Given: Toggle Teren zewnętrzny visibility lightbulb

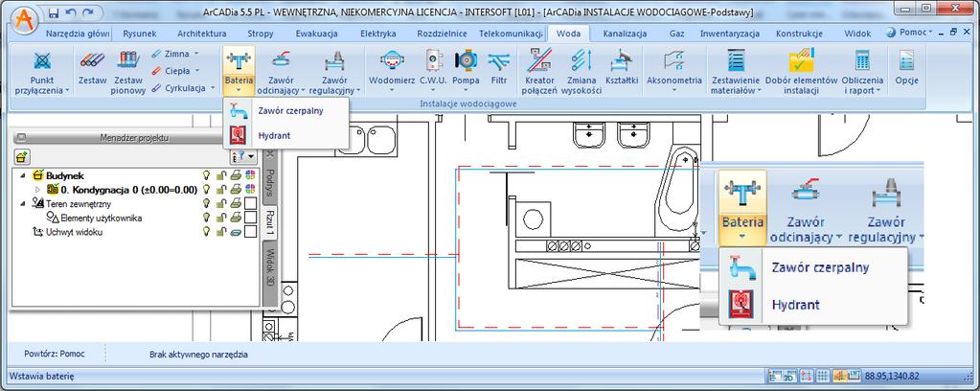Looking at the screenshot, I should coord(205,203).
